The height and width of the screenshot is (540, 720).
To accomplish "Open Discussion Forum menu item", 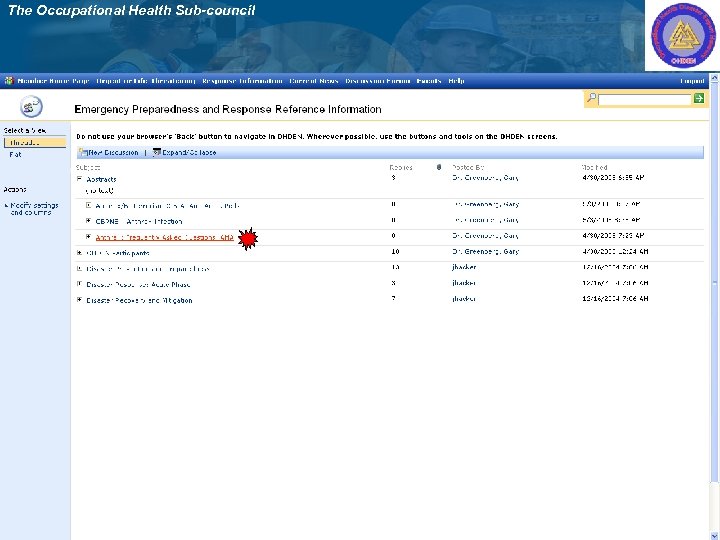I will [377, 81].
